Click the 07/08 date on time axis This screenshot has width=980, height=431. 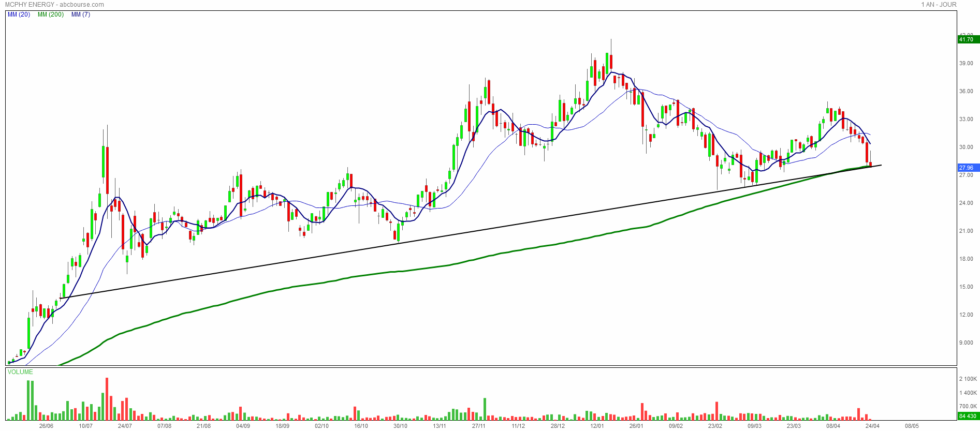[165, 426]
